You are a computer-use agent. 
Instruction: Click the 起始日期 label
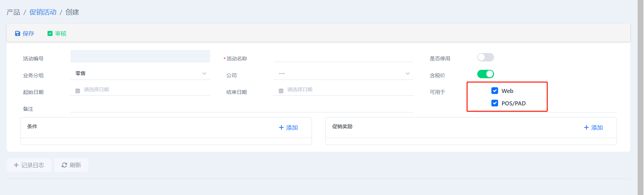coord(33,92)
